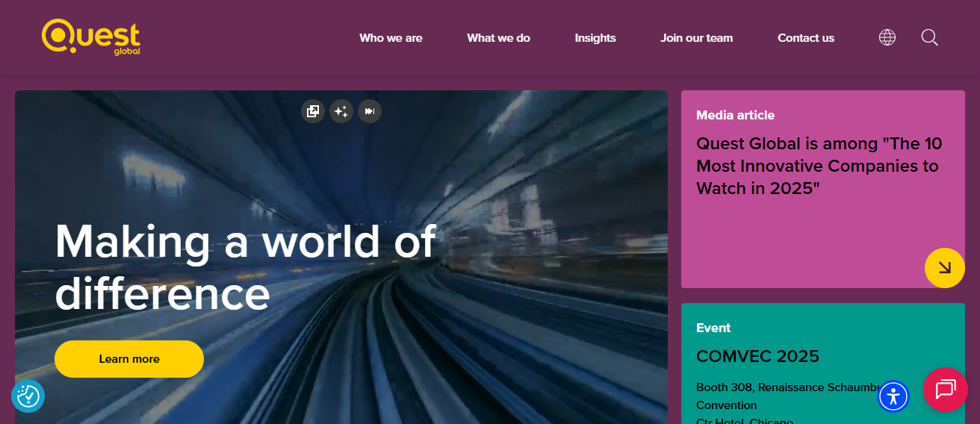Open the accessibility options button
This screenshot has width=980, height=424.
click(893, 396)
